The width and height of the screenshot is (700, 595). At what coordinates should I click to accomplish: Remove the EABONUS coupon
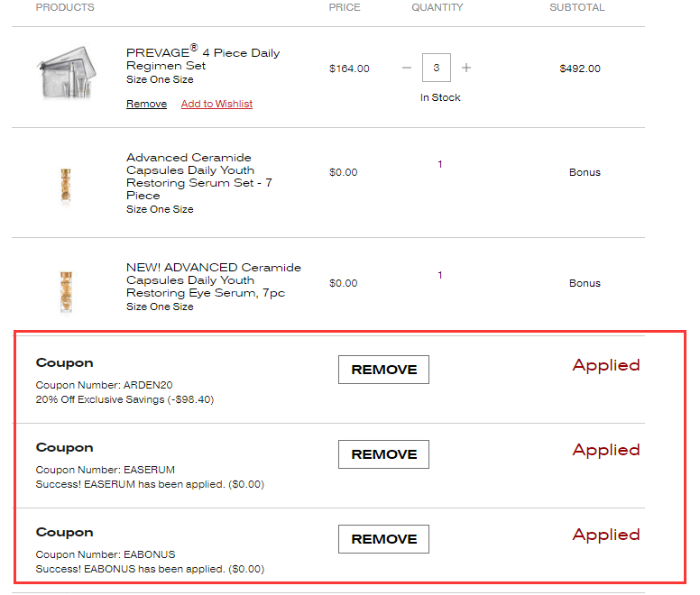tap(383, 539)
